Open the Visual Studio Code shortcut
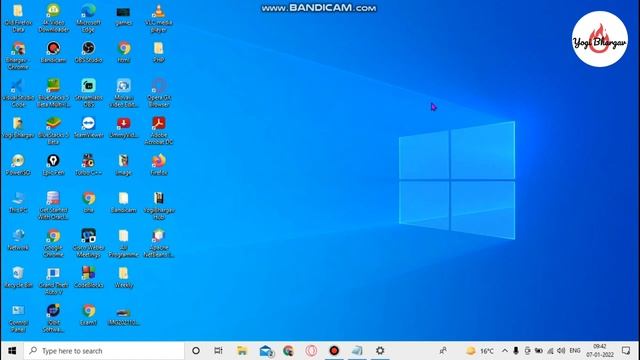The image size is (640, 360). coord(18,93)
